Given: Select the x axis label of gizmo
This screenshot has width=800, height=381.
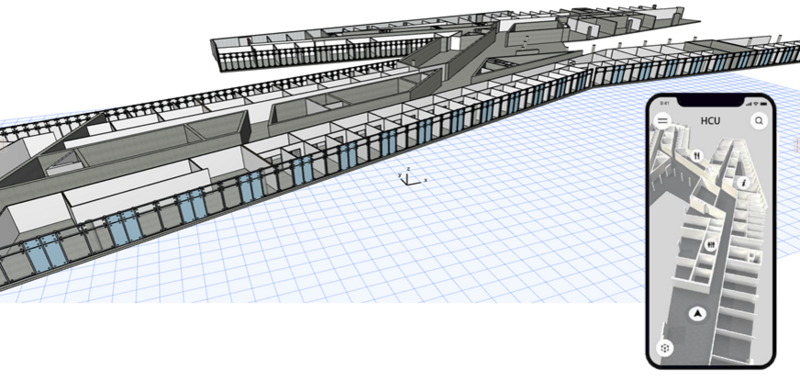Looking at the screenshot, I should (426, 180).
